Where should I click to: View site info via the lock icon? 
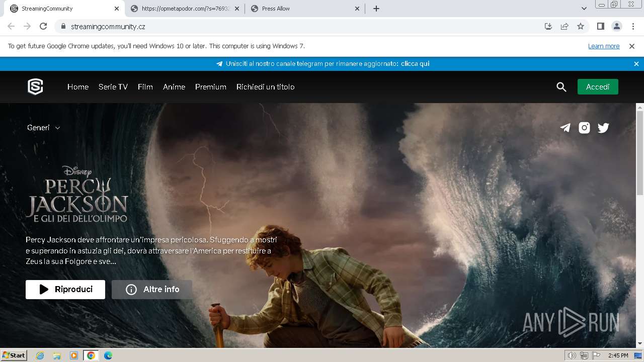click(63, 26)
